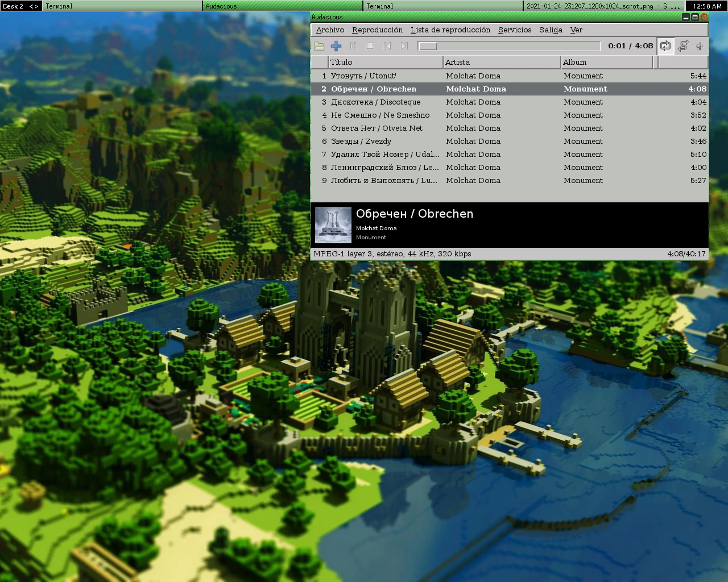This screenshot has width=728, height=582.
Task: Toggle the repeat playlist button
Action: [665, 46]
